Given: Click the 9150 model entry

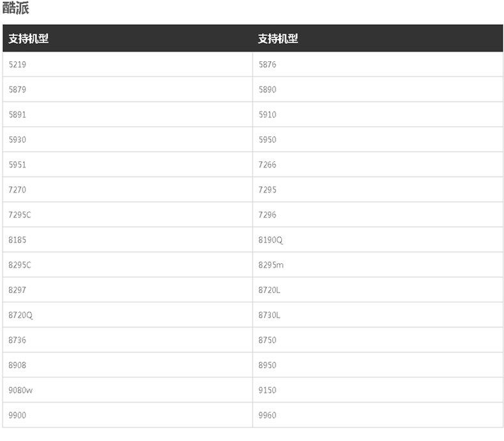Looking at the screenshot, I should (x=267, y=390).
